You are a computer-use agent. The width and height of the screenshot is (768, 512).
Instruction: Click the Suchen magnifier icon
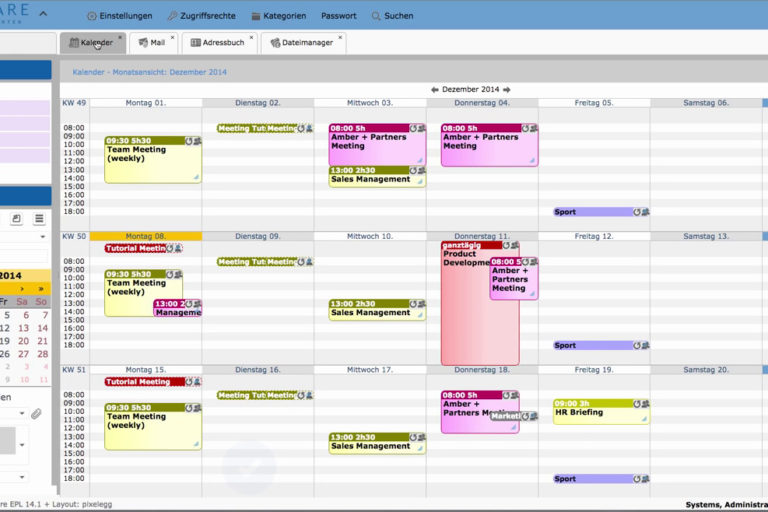[x=376, y=16]
